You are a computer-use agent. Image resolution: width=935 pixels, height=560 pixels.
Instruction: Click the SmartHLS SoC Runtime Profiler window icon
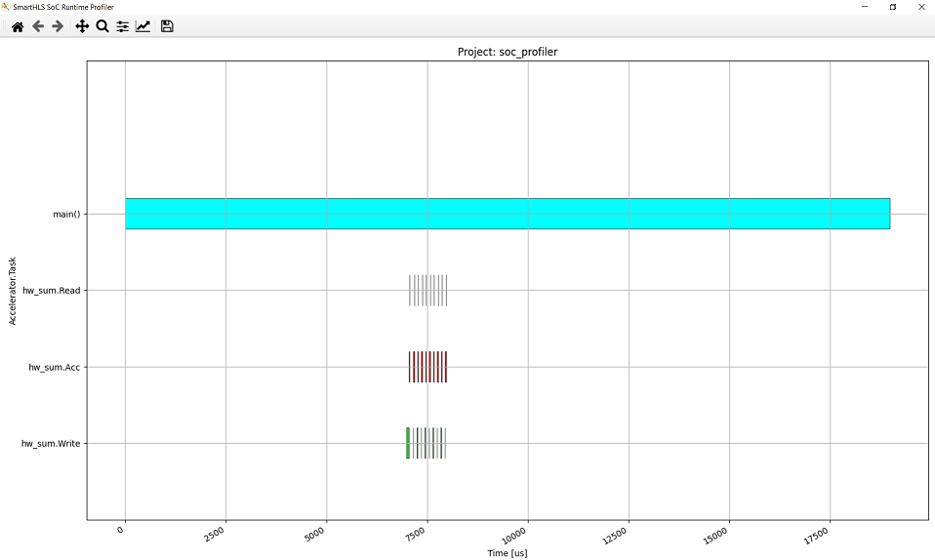tap(6, 7)
